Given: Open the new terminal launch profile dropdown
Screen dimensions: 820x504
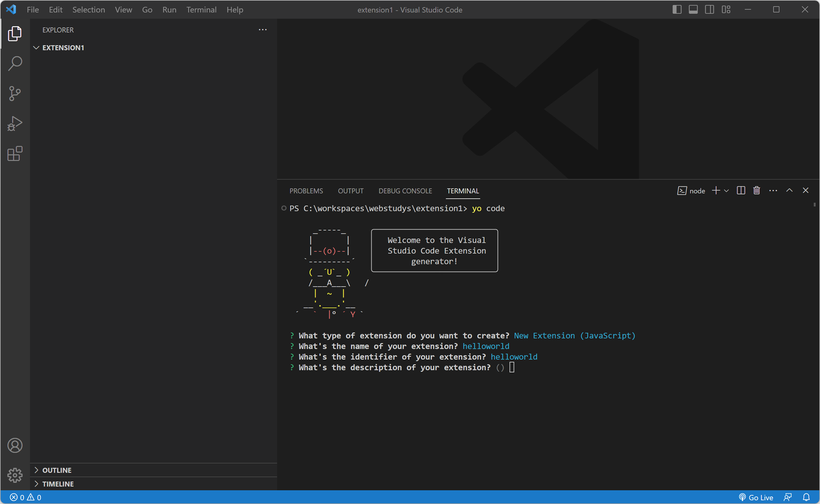Looking at the screenshot, I should click(x=727, y=190).
